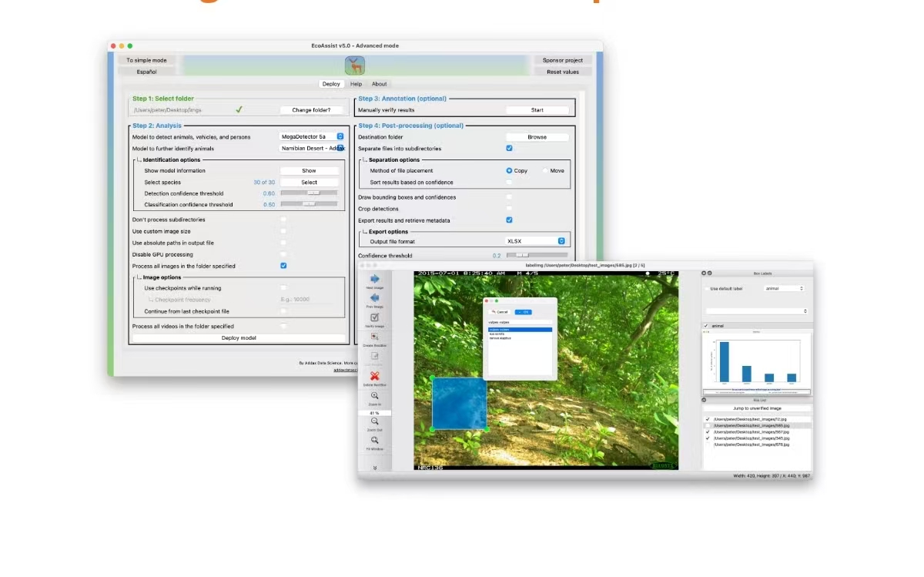Viewport: 924px width, 577px height.
Task: Click the Fit Window icon
Action: pyautogui.click(x=375, y=441)
